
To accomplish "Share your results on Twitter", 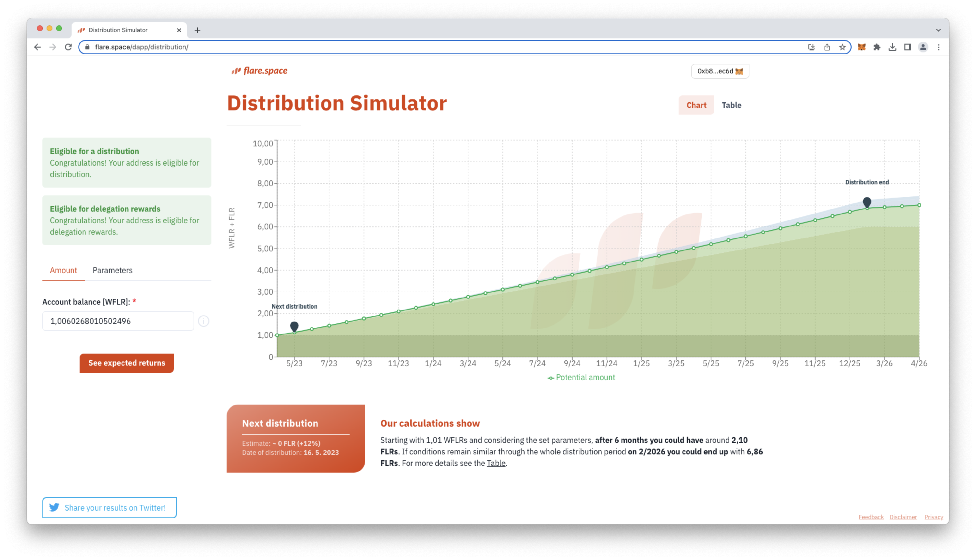I will (109, 507).
